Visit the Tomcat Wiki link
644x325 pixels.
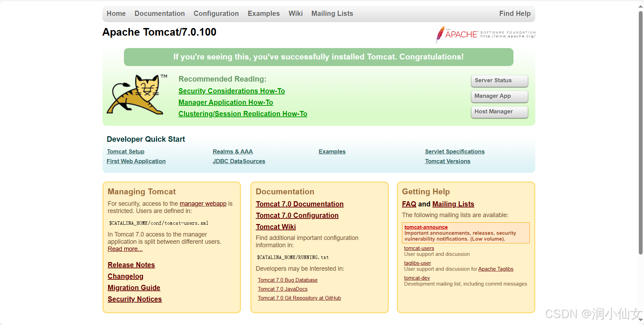(x=276, y=227)
